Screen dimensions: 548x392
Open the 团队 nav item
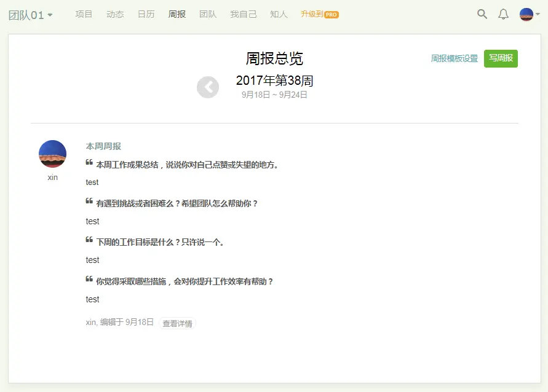[208, 14]
